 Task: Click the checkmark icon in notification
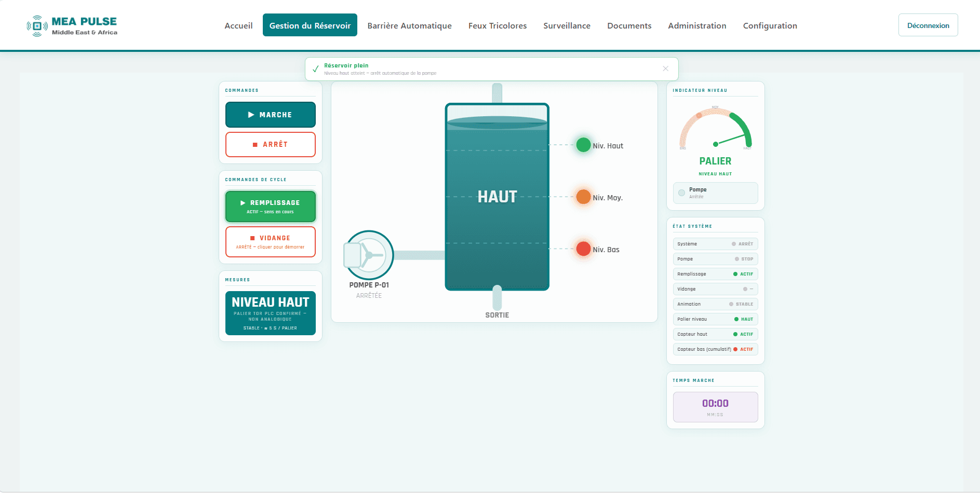(x=315, y=69)
